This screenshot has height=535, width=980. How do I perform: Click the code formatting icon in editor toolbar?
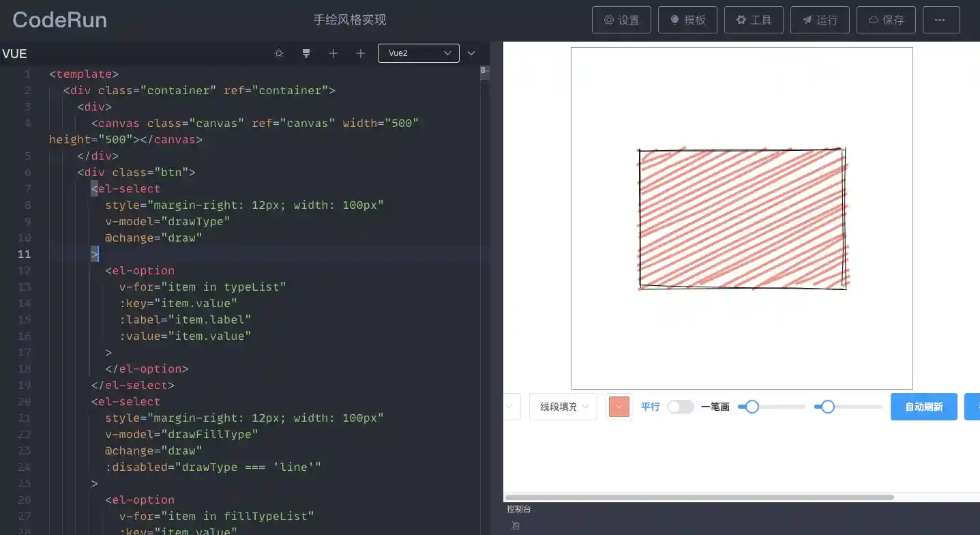306,53
